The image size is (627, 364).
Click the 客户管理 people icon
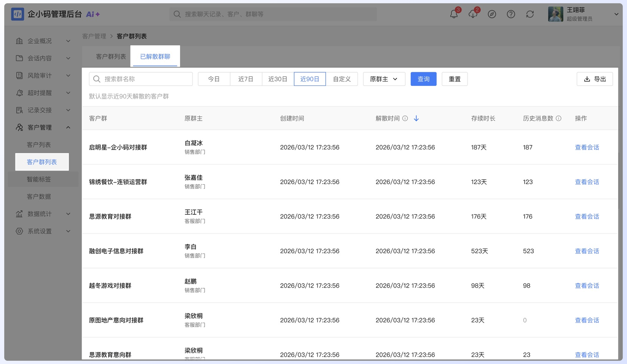click(x=19, y=127)
